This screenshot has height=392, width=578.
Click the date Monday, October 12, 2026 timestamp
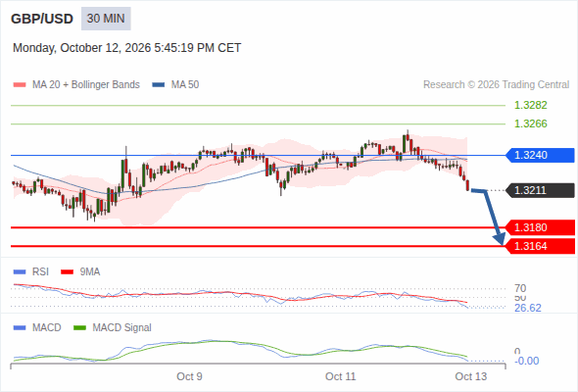[x=126, y=48]
